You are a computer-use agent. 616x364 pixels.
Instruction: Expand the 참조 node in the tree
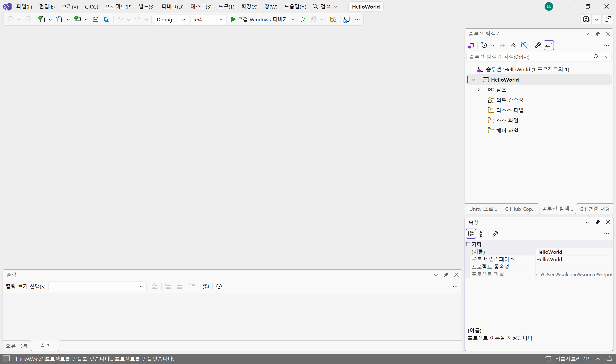pos(478,90)
